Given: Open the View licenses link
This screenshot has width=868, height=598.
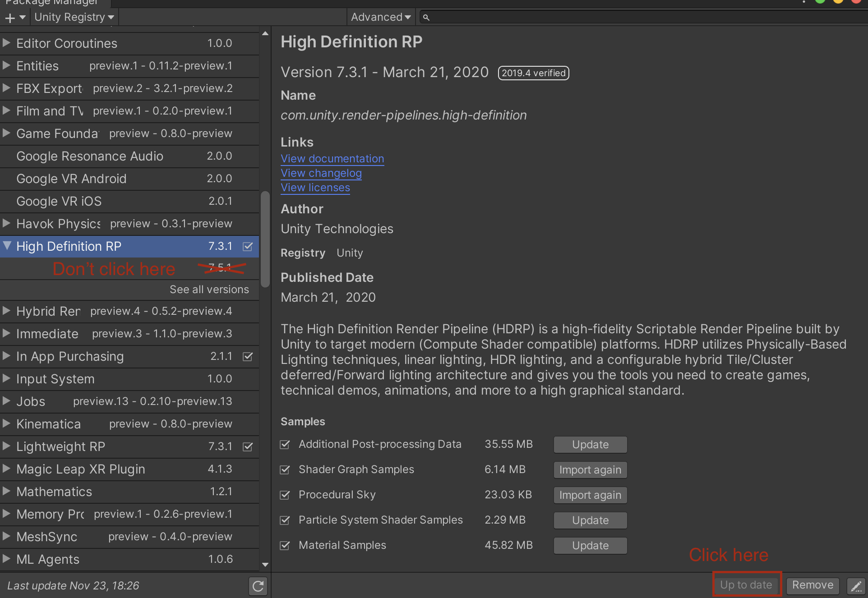Looking at the screenshot, I should 315,188.
